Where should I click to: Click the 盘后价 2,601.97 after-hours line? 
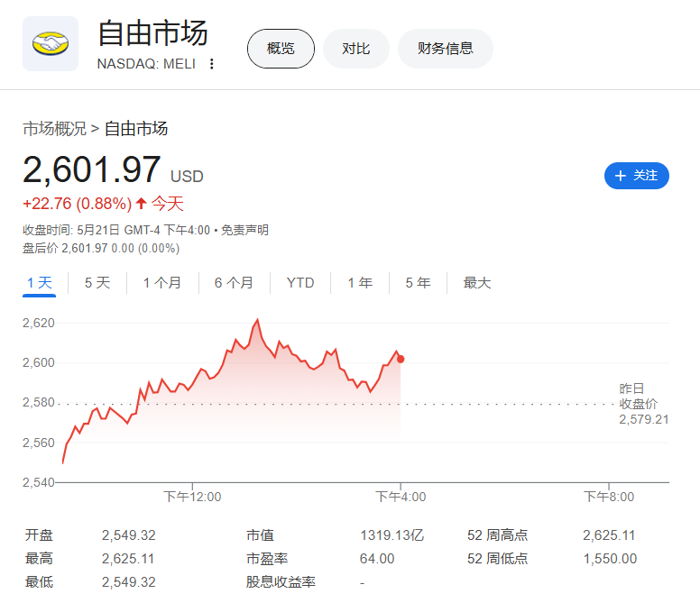pos(101,249)
